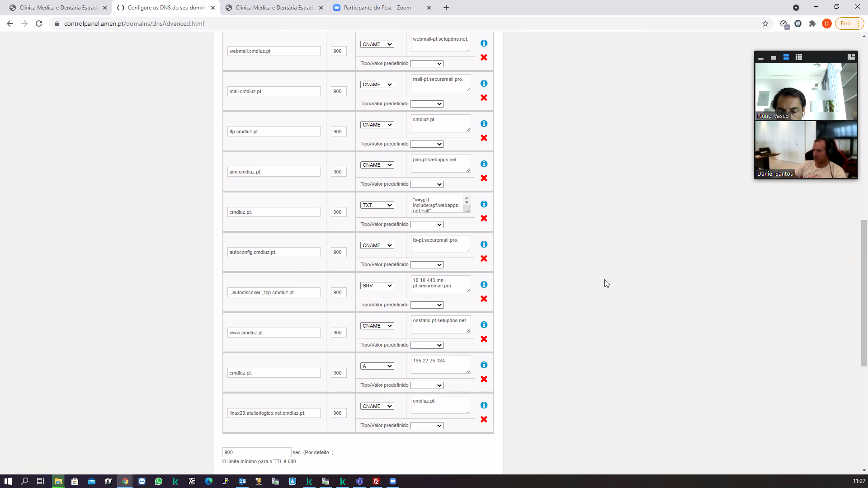Click the default TTL field showing 900
Image resolution: width=868 pixels, height=488 pixels.
coord(257,452)
